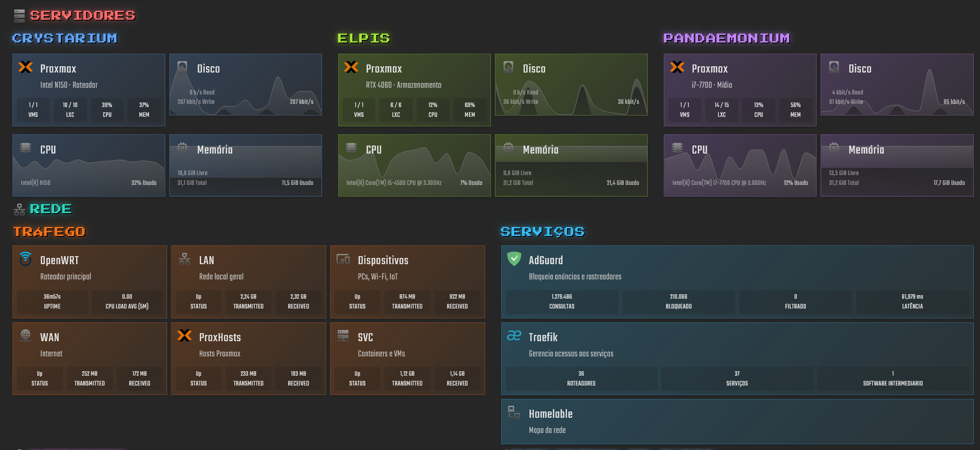
Task: Click the Pandaemonium Disco drive icon
Action: 834,67
